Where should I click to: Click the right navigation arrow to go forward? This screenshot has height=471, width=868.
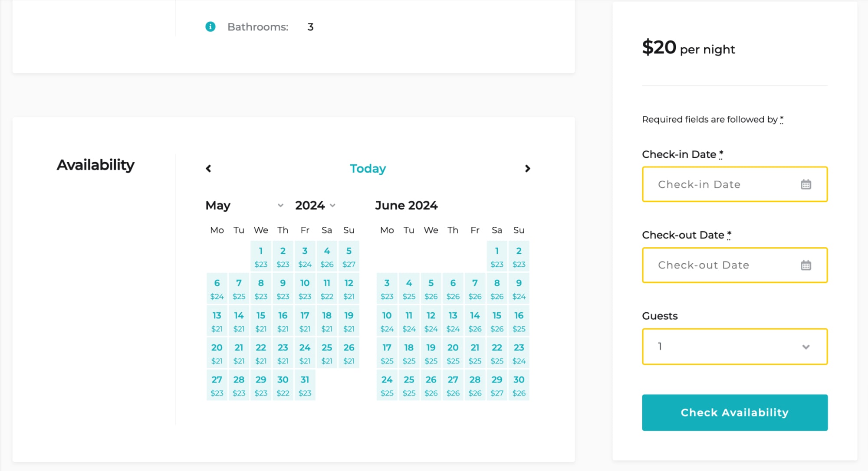coord(527,168)
